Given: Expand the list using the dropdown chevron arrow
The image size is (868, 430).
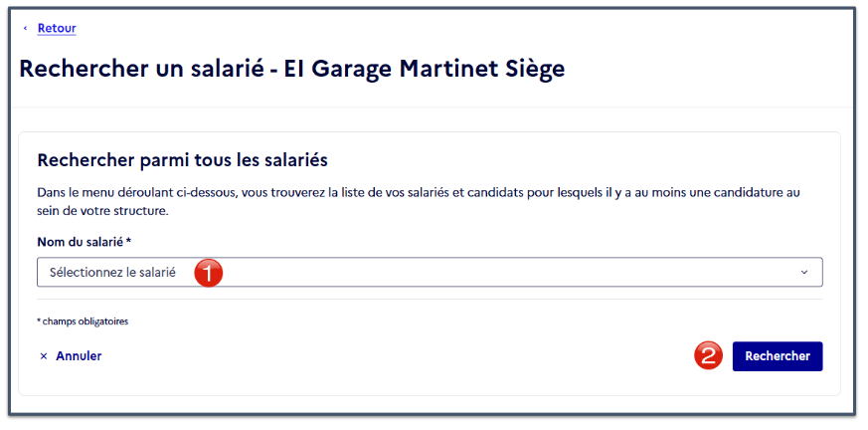Looking at the screenshot, I should [804, 272].
